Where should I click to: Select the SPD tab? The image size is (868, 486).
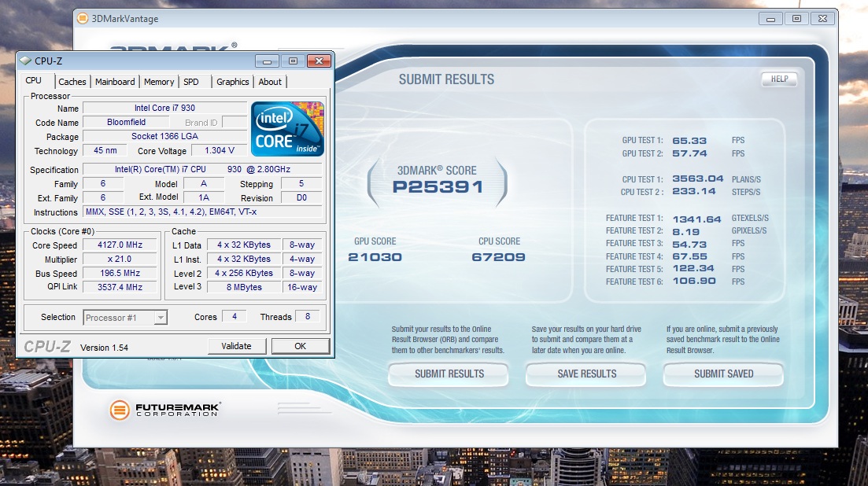191,82
